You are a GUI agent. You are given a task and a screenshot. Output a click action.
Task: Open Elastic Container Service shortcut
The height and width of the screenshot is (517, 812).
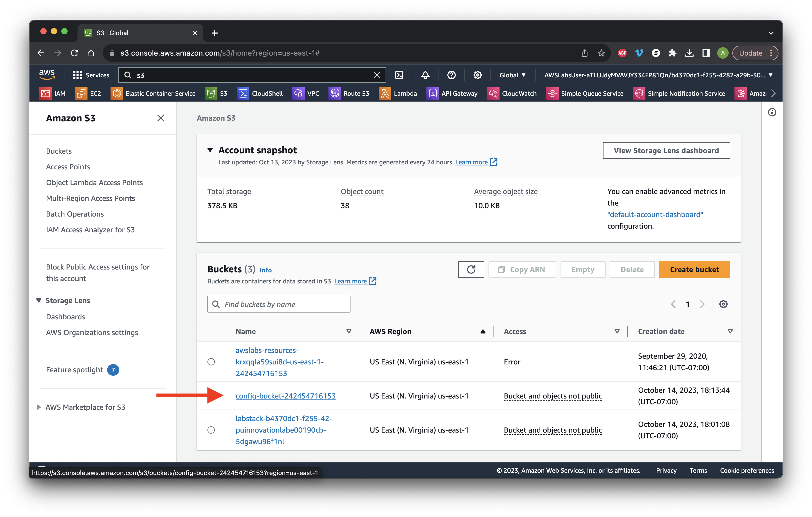coord(153,94)
